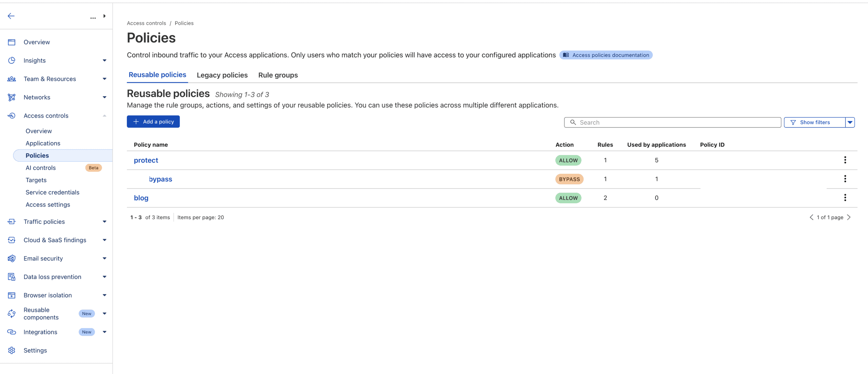This screenshot has width=868, height=374.
Task: Expand the Cloud & SaaS findings section
Action: click(x=104, y=240)
